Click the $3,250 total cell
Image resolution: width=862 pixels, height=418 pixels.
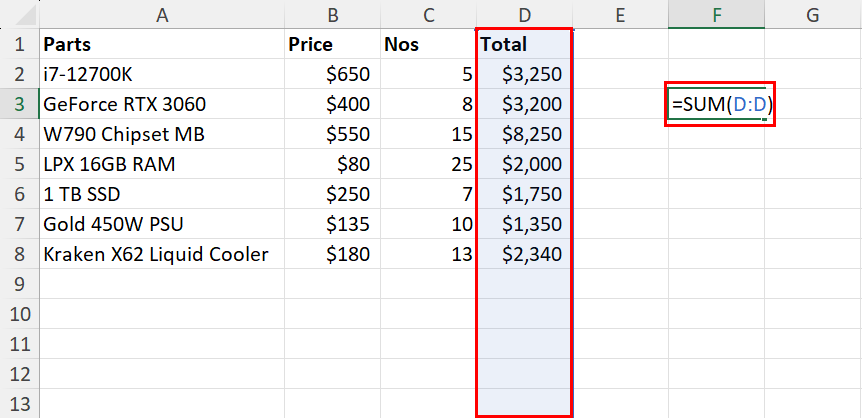click(x=524, y=74)
